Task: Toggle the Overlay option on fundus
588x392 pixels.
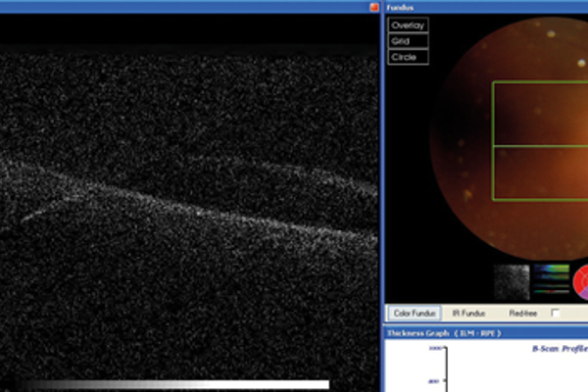Action: [x=408, y=25]
